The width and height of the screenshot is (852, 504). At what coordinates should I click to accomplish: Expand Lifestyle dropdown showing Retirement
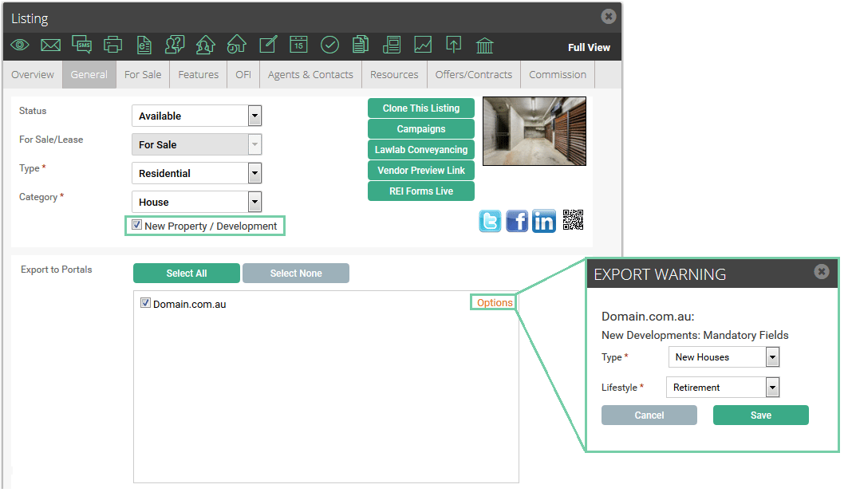pos(723,388)
